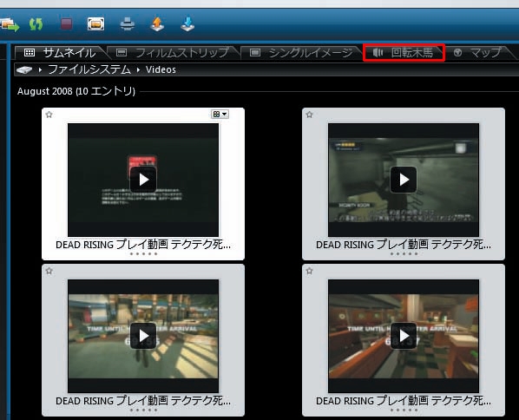Screen dimensions: 519x420
Task: Click the green refresh arrows icon
Action: pos(36,24)
